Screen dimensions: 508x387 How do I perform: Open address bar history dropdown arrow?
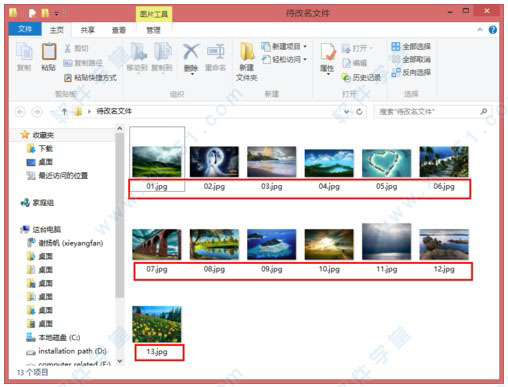click(347, 112)
